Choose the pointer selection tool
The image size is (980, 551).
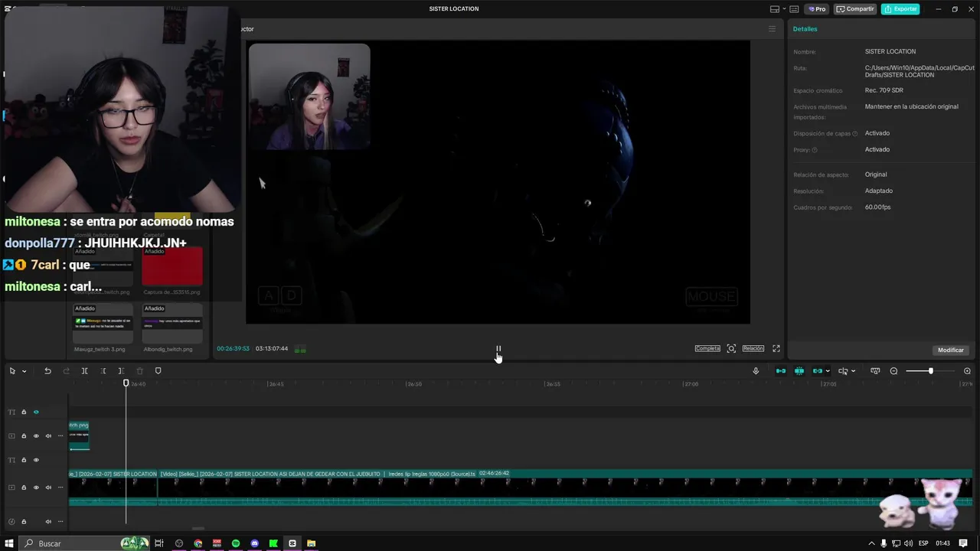(x=12, y=371)
